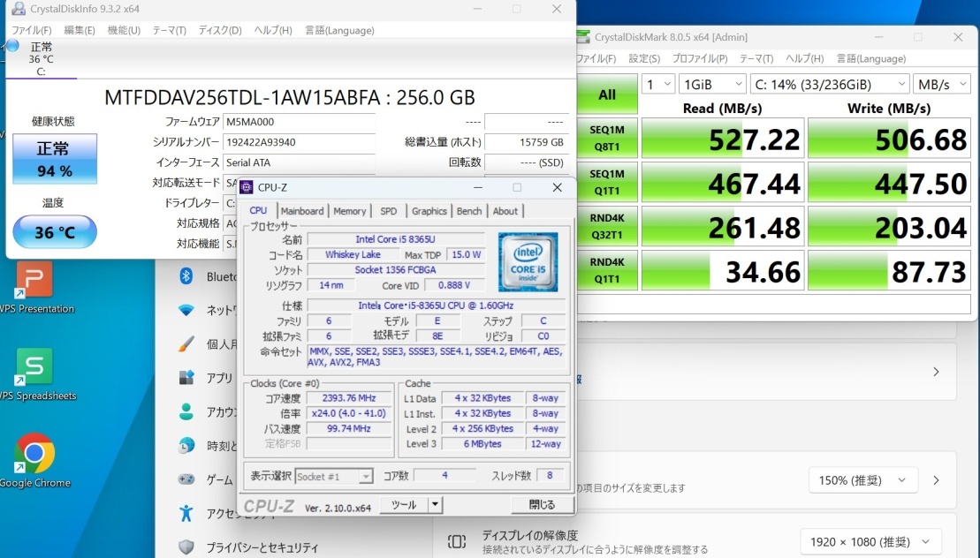Click the personalization paintbrush icon in Settings
Viewport: 980px width, 558px height.
click(186, 344)
